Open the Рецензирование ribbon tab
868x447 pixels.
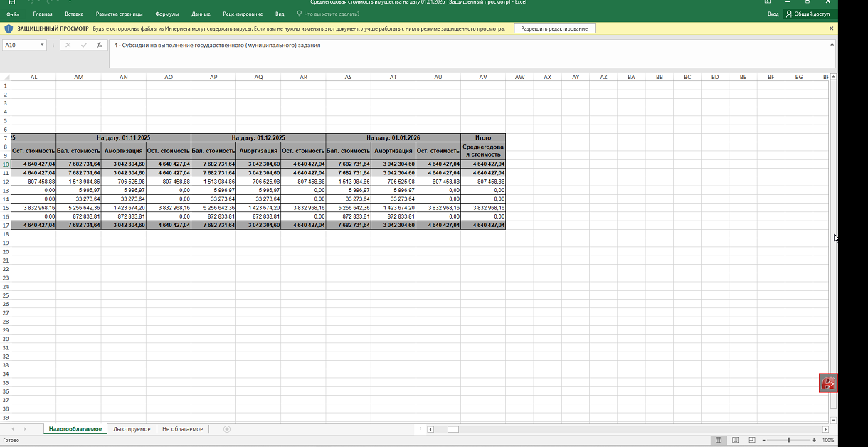coord(243,14)
